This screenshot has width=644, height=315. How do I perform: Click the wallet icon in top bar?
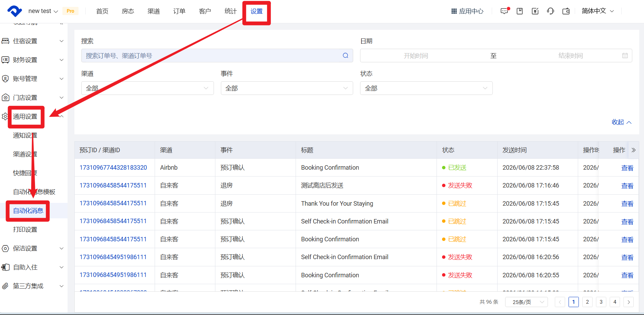[566, 11]
